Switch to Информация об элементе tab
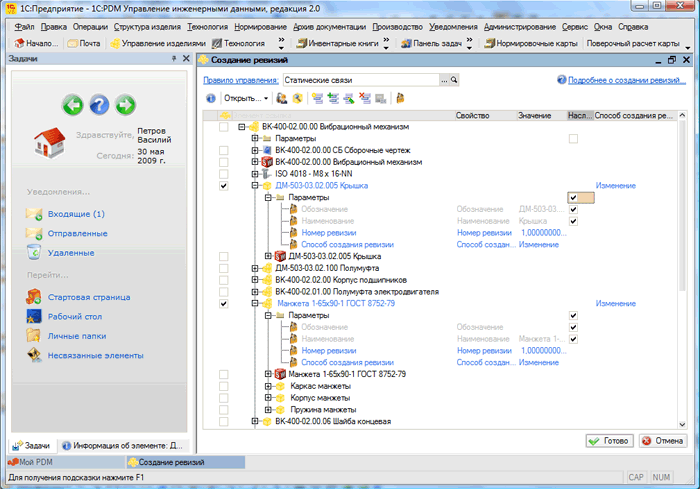This screenshot has width=700, height=489. 123,446
